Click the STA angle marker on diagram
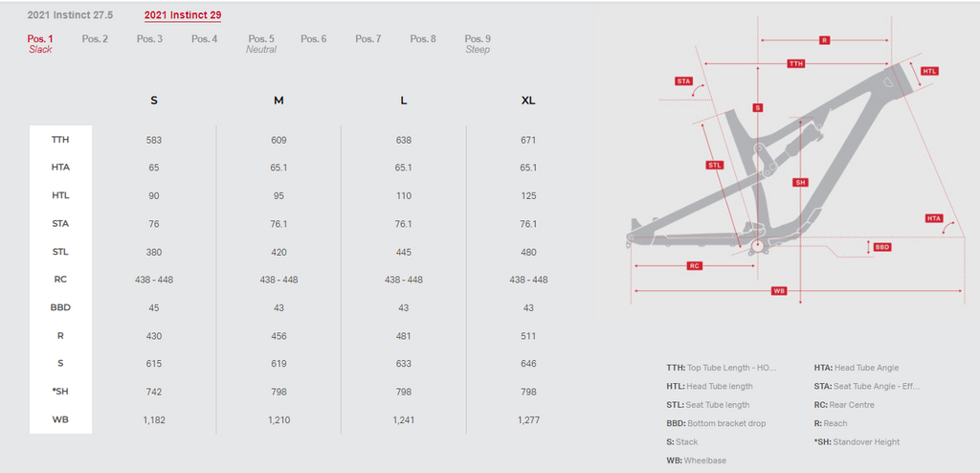980x473 pixels. coord(683,81)
